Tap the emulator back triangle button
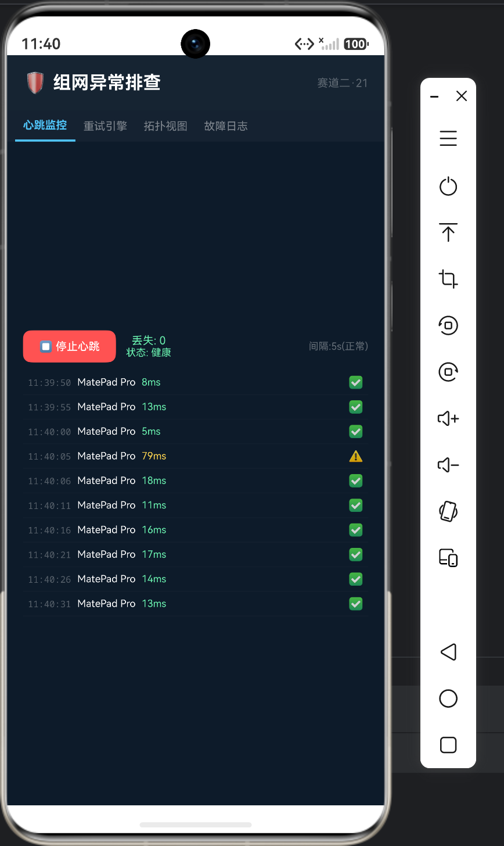This screenshot has width=504, height=846. (448, 652)
